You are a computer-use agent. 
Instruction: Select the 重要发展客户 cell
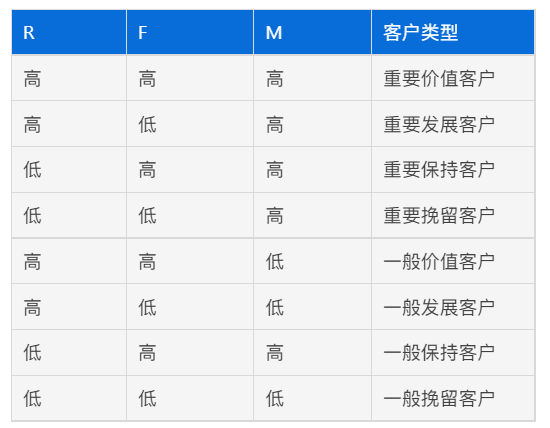453,124
